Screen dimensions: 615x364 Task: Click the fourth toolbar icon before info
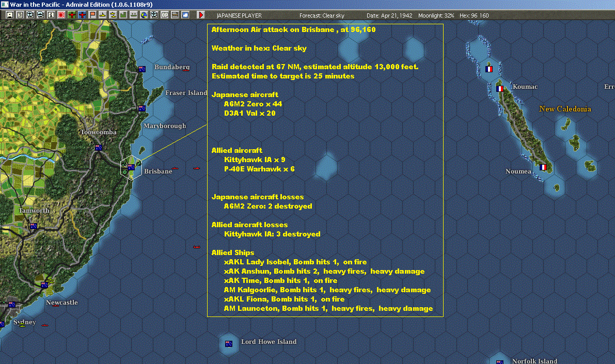(x=40, y=15)
